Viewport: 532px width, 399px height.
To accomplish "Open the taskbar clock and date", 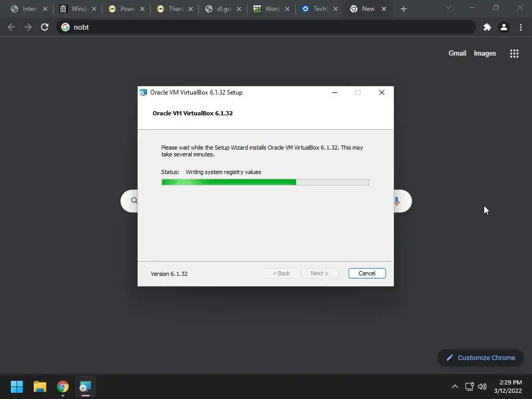I will coord(508,387).
